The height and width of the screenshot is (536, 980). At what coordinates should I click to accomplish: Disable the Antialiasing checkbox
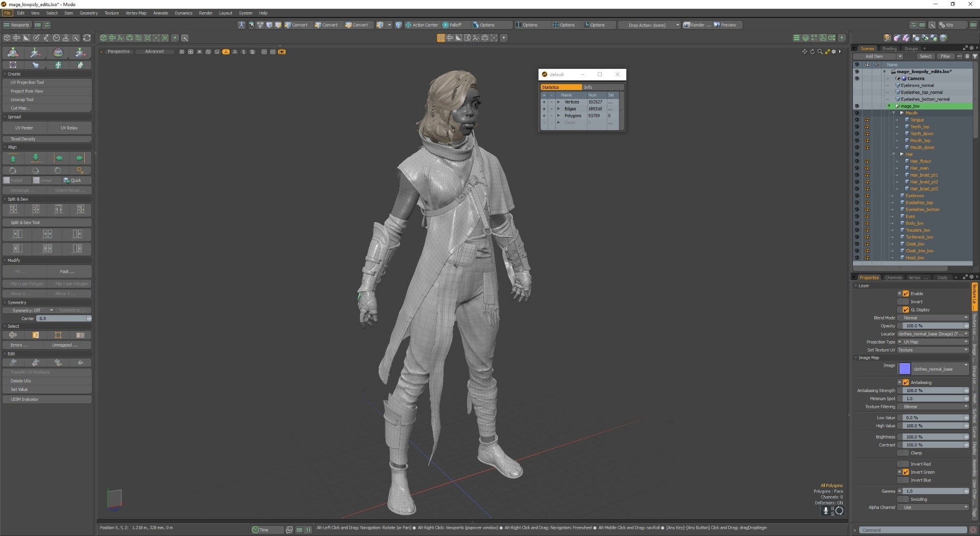(x=906, y=382)
